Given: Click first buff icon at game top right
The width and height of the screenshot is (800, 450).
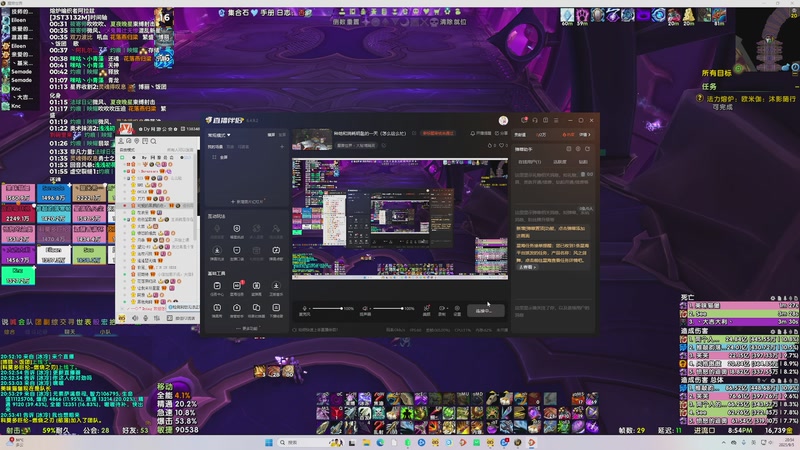Looking at the screenshot, I should [x=567, y=15].
